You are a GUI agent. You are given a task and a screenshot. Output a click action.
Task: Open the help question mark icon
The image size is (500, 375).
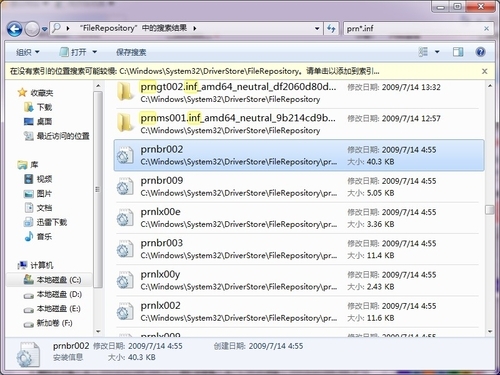coord(480,52)
